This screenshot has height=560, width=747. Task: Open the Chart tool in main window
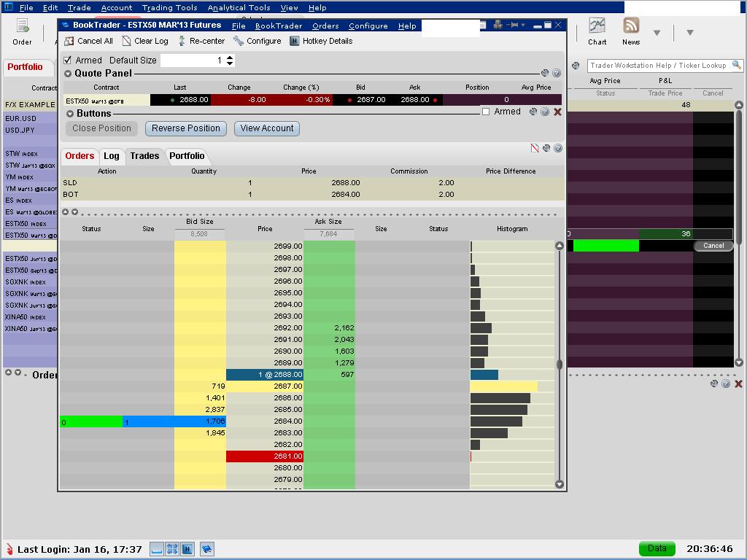click(597, 26)
